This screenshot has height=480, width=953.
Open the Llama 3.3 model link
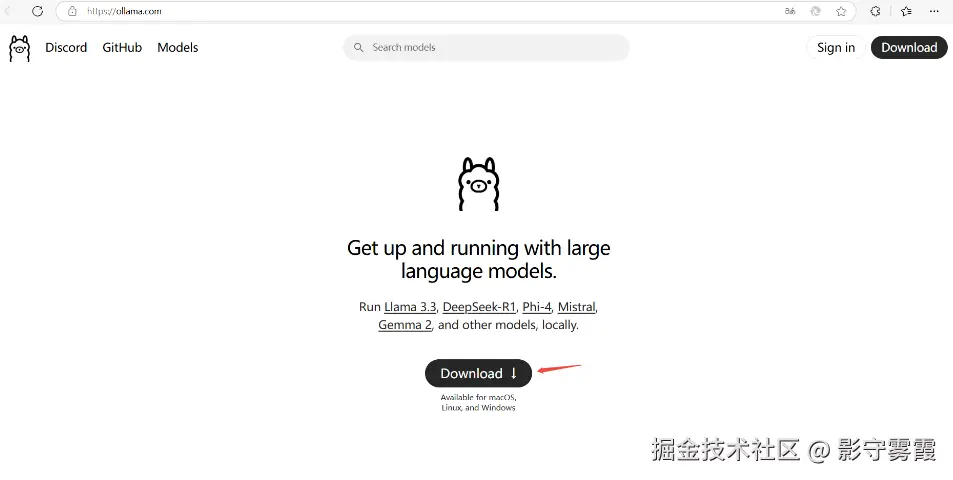[x=410, y=307]
